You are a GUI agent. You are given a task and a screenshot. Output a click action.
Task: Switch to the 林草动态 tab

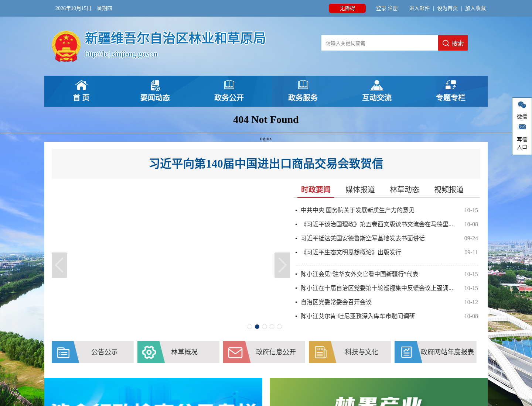405,190
